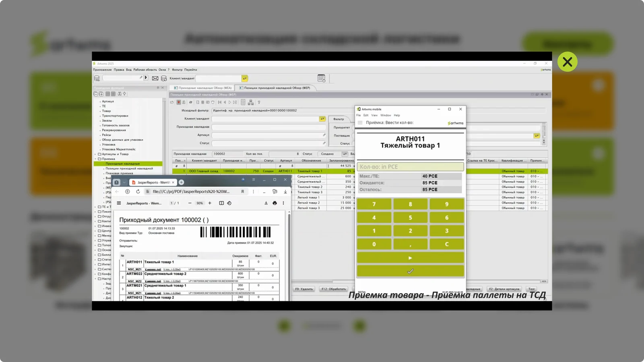This screenshot has height=362, width=644.
Task: Tap the C clear key on the mobile keypad
Action: [446, 244]
